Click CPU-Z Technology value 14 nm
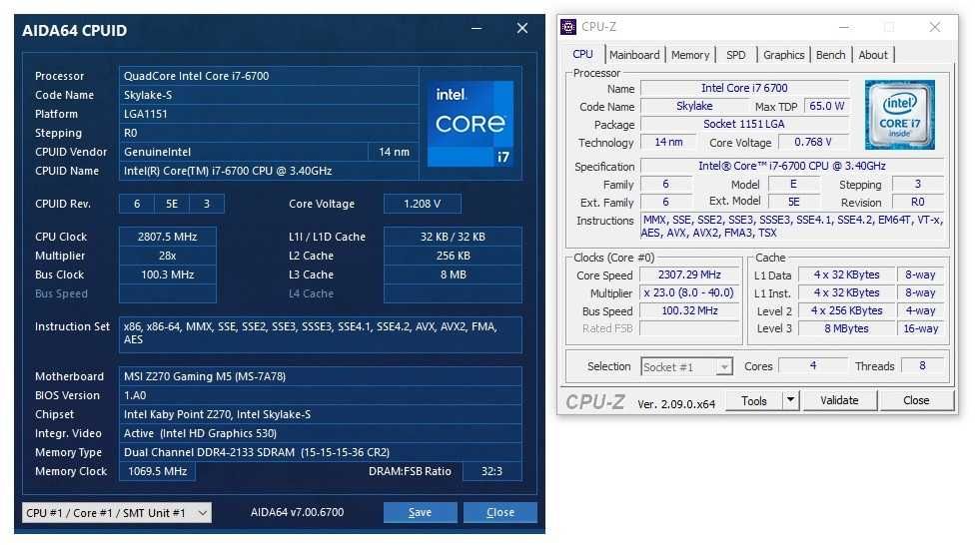Viewport: 980px width, 545px height. click(668, 143)
